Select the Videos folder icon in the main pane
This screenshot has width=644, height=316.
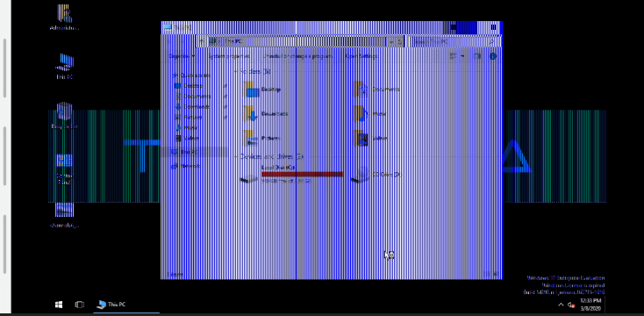361,138
